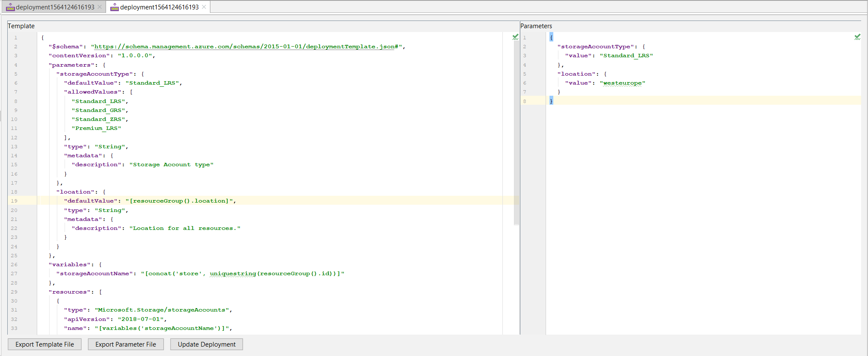The width and height of the screenshot is (868, 356).
Task: Switch to the inactive deployment1564124616193 tab
Action: click(55, 7)
